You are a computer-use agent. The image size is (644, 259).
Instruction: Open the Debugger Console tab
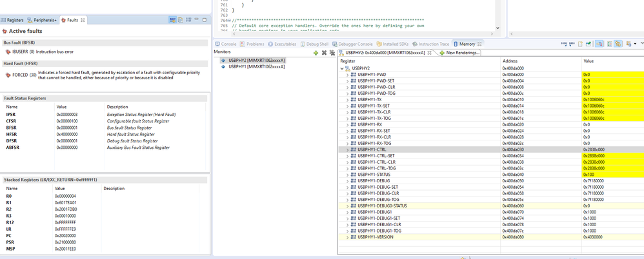353,44
